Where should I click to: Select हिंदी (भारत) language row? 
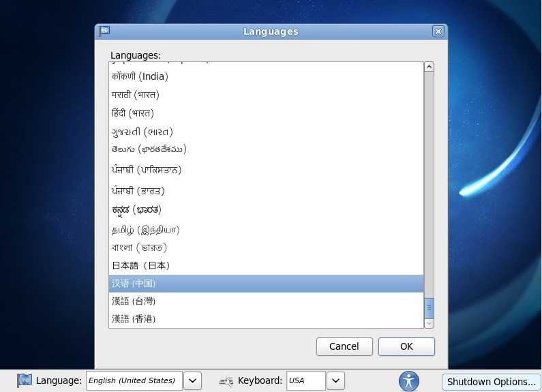tap(266, 113)
